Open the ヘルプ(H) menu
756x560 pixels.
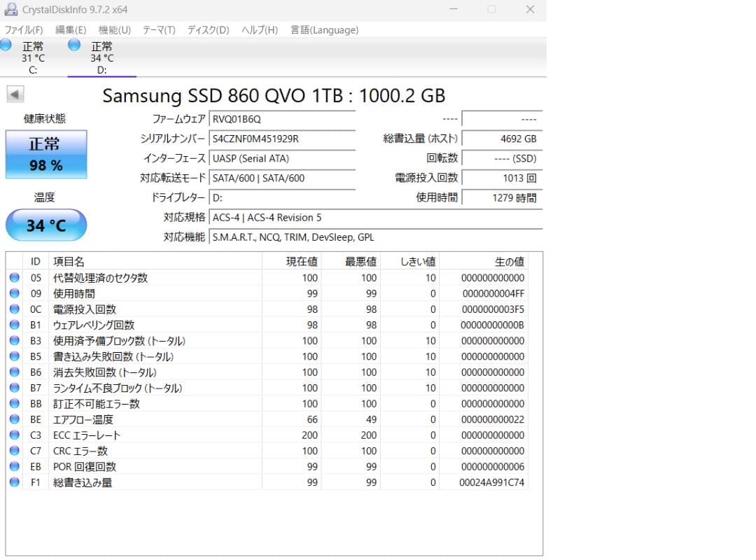point(260,30)
